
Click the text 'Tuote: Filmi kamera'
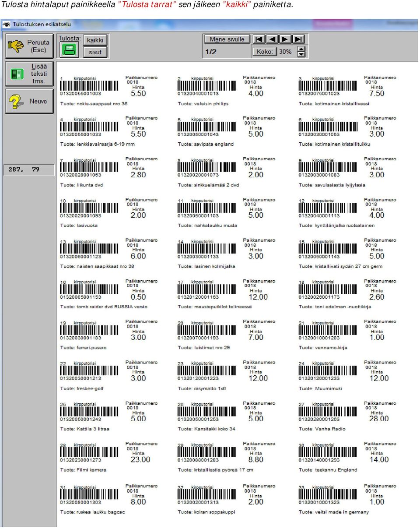(x=84, y=470)
